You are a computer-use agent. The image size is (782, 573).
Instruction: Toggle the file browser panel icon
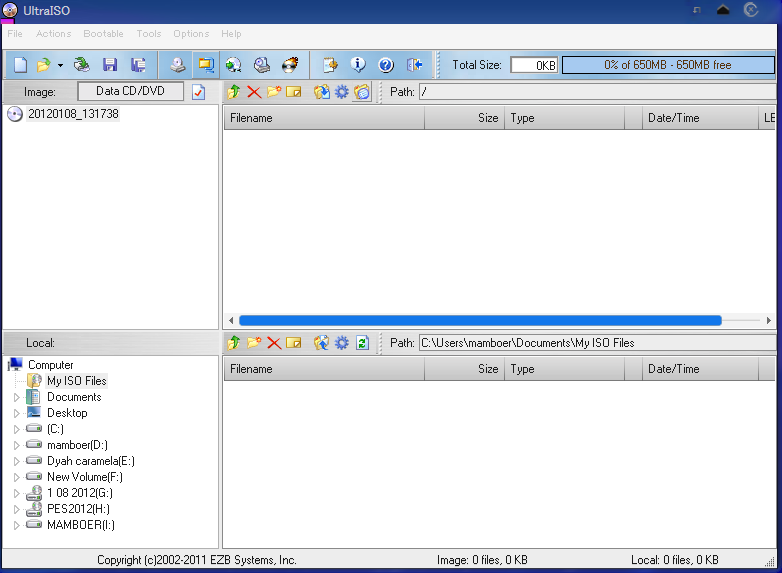click(x=206, y=65)
